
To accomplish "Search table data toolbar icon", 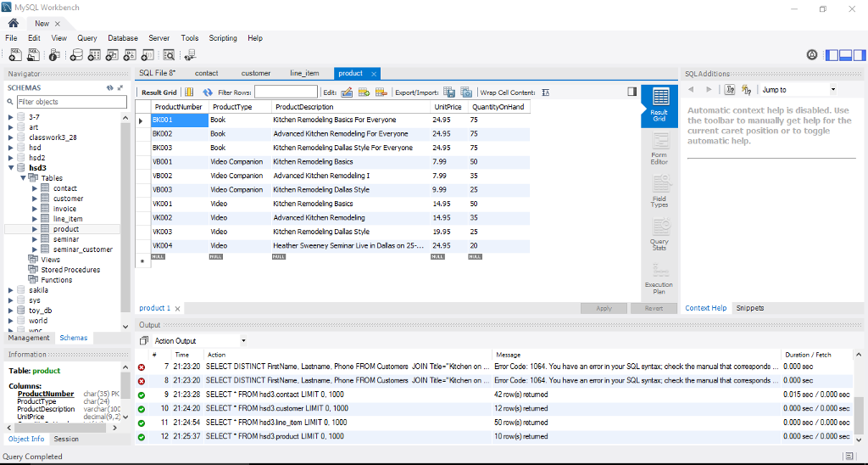I will coord(169,55).
